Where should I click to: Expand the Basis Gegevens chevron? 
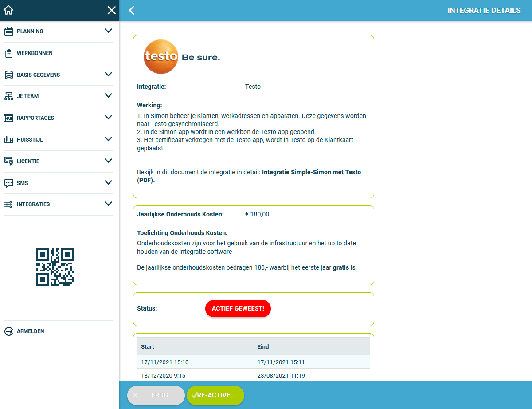click(109, 74)
